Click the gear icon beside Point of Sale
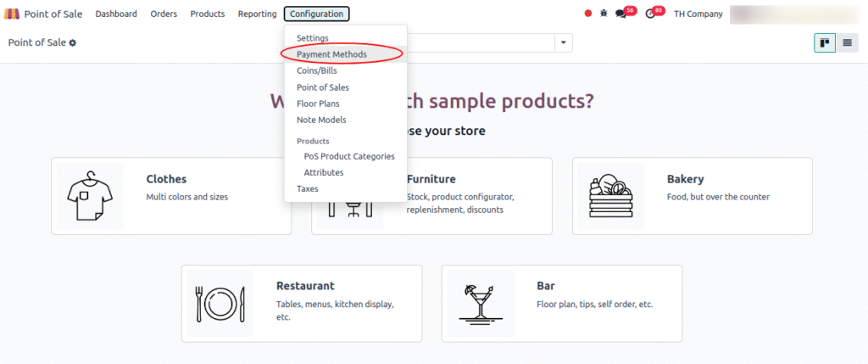 point(73,42)
